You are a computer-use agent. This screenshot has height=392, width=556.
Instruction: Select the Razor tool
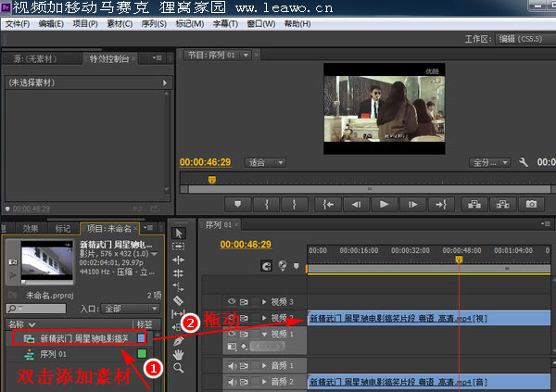click(x=178, y=300)
